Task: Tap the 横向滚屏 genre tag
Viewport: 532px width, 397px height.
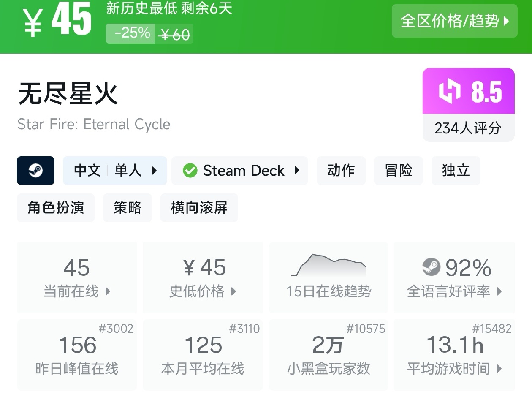Action: click(199, 208)
